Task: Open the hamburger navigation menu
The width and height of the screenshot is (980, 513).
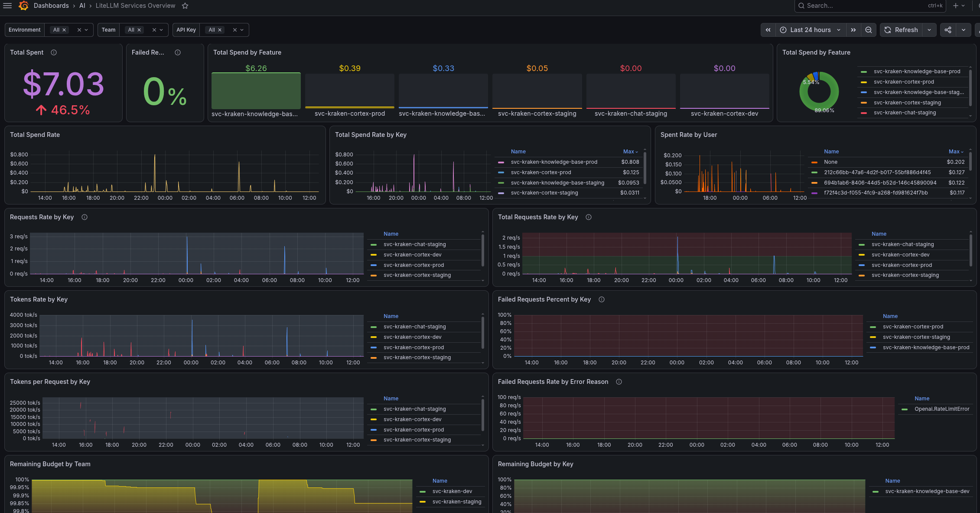Action: tap(7, 6)
